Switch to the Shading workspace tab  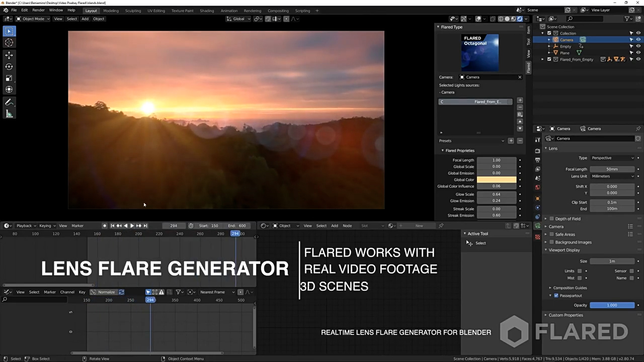pyautogui.click(x=206, y=11)
